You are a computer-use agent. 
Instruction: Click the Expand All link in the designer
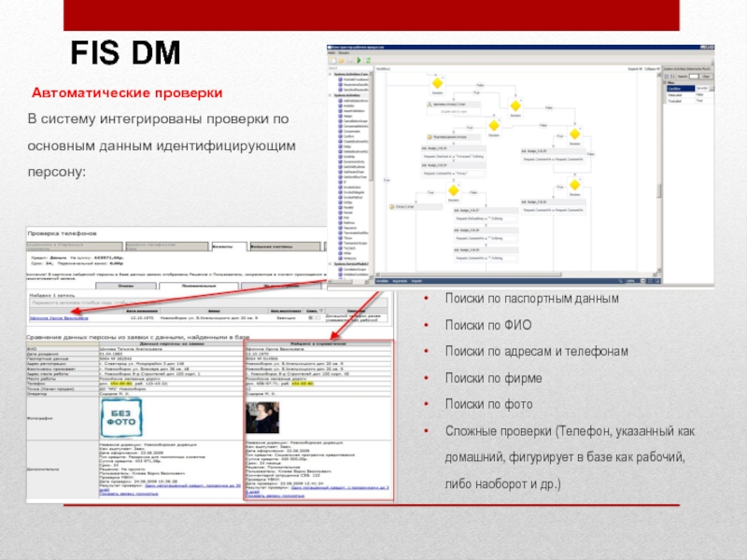point(635,69)
